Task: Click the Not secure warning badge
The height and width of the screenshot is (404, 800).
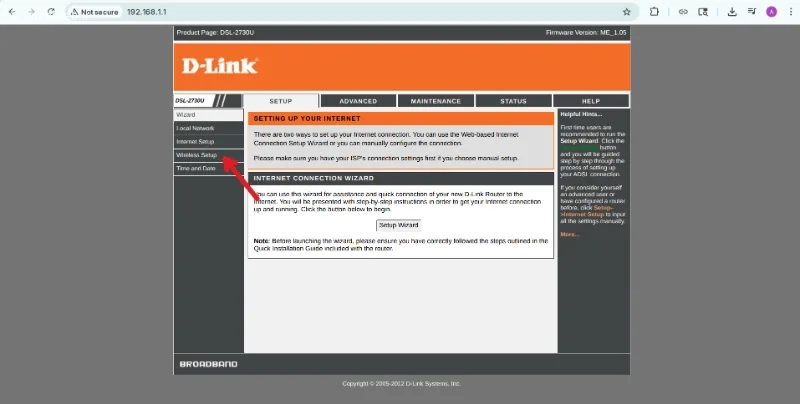Action: tap(94, 12)
